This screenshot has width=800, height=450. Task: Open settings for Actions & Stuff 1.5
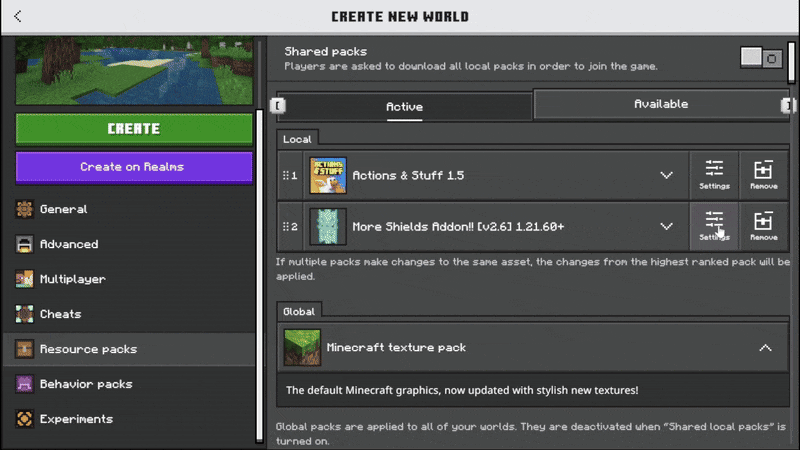click(x=714, y=175)
